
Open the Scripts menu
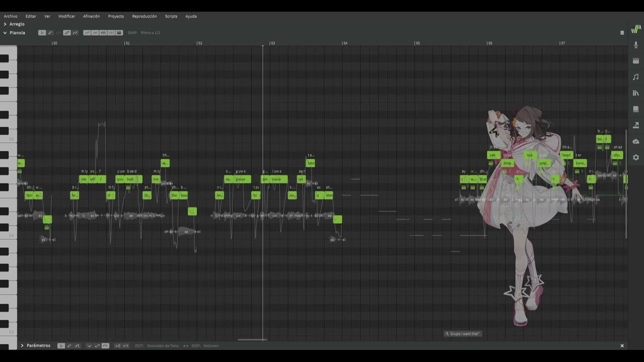tap(171, 16)
